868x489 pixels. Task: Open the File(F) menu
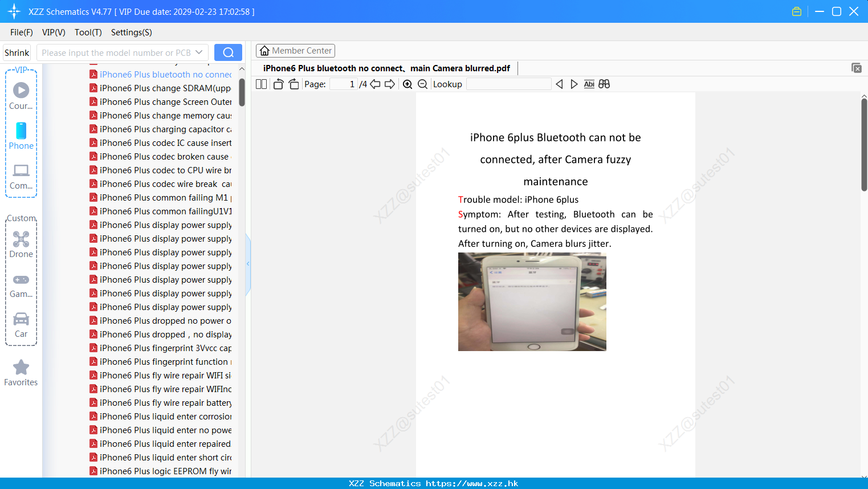[x=22, y=32]
